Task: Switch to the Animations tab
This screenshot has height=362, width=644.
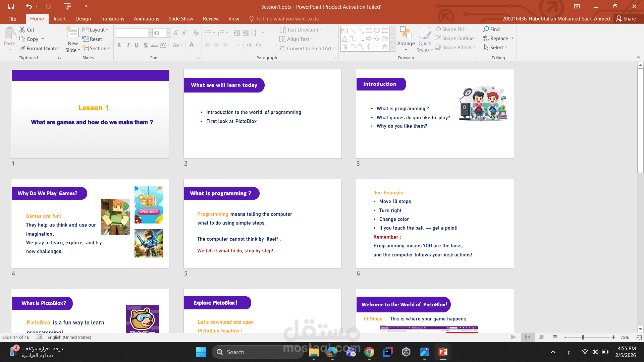Action: (x=146, y=18)
